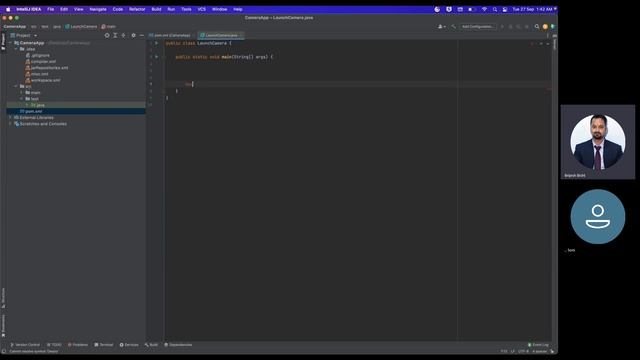Click the 4 spaces indent status widget
The height and width of the screenshot is (360, 640).
point(540,351)
